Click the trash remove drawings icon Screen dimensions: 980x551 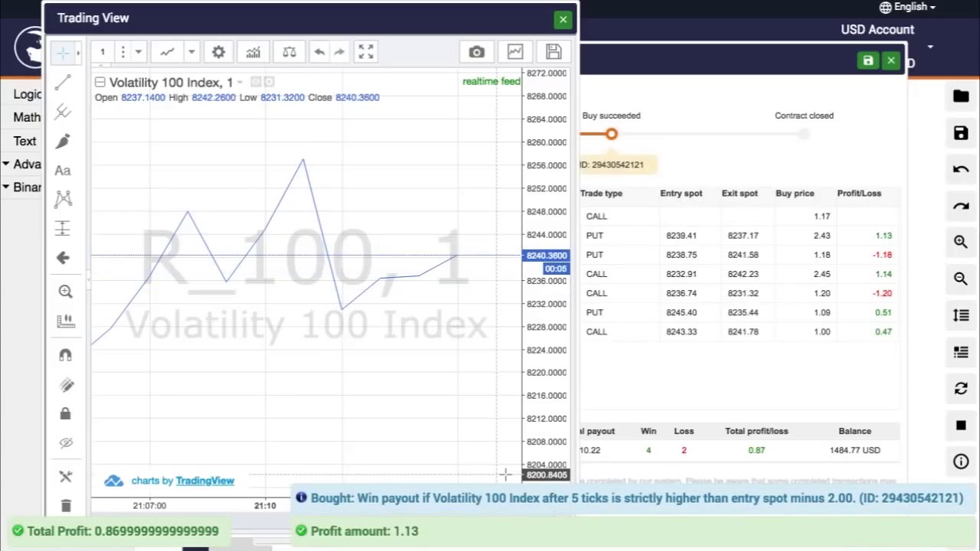(65, 505)
